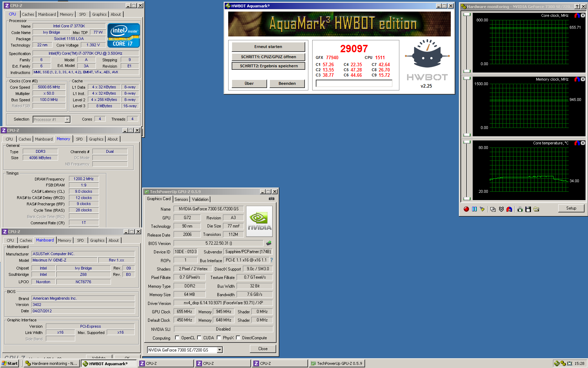Click the Setup button in Hardware monitoring
This screenshot has height=368, width=588.
[x=571, y=208]
